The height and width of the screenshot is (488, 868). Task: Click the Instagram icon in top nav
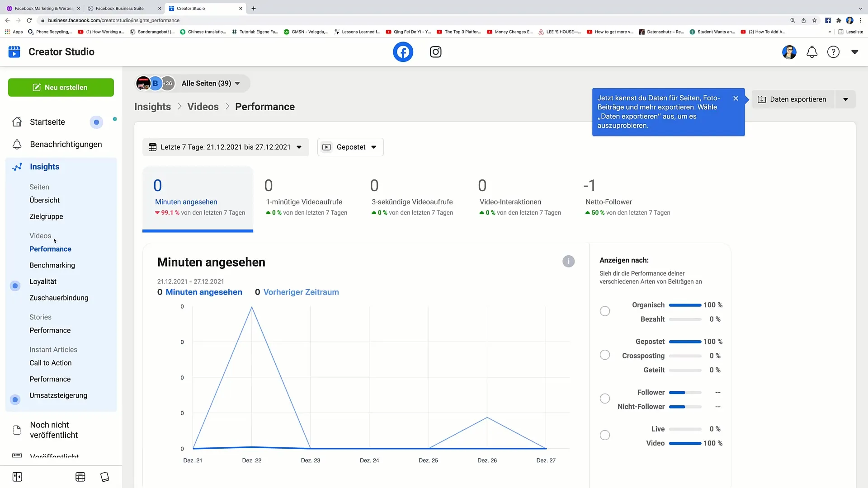436,52
